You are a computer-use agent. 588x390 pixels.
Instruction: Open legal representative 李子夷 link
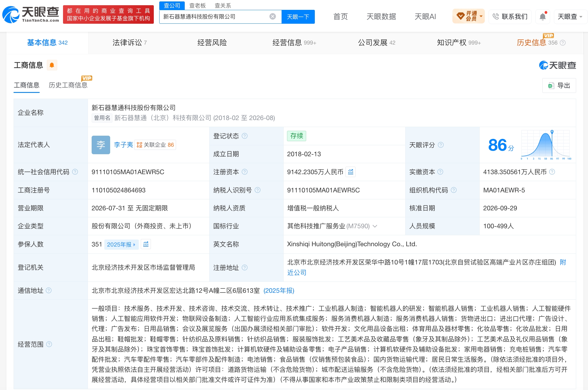point(123,145)
